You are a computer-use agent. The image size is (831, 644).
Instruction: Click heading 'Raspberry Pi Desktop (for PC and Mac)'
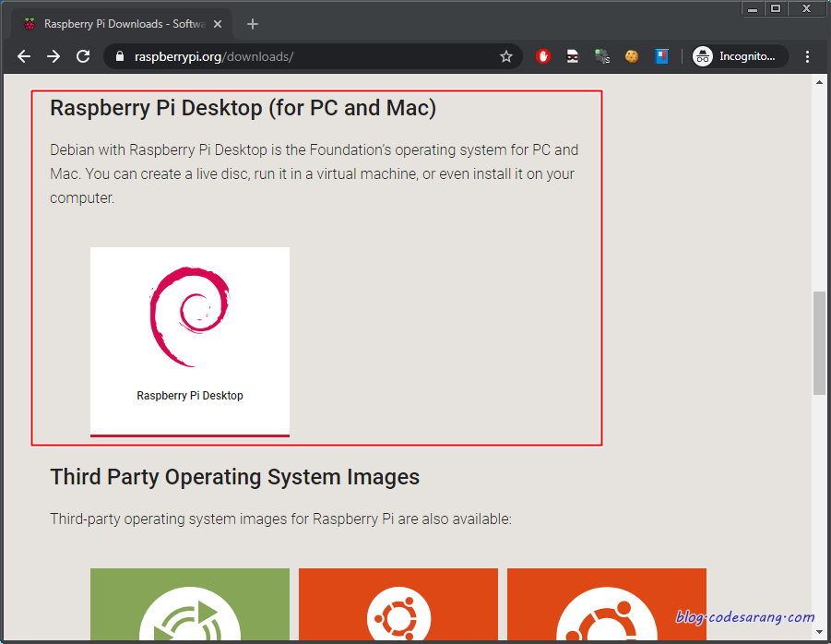[x=243, y=108]
